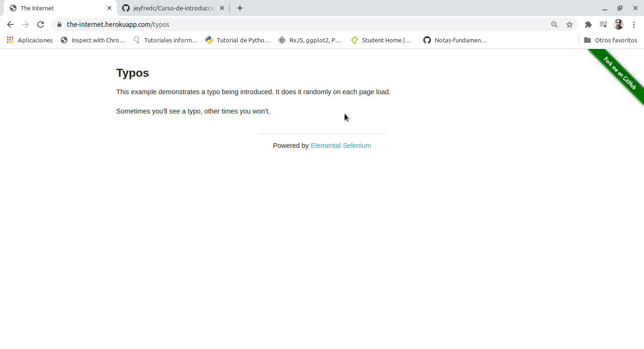Click the Fork me on GitHub ribbon
The width and height of the screenshot is (644, 349).
click(619, 73)
